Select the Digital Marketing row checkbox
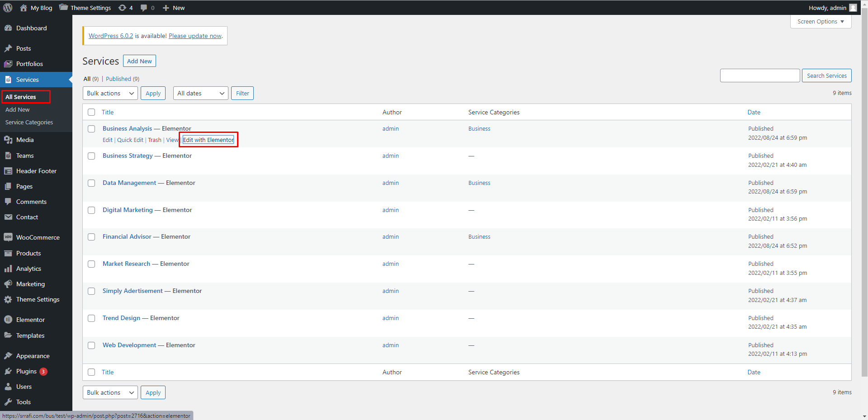Screen dimensions: 868x420 pyautogui.click(x=91, y=210)
